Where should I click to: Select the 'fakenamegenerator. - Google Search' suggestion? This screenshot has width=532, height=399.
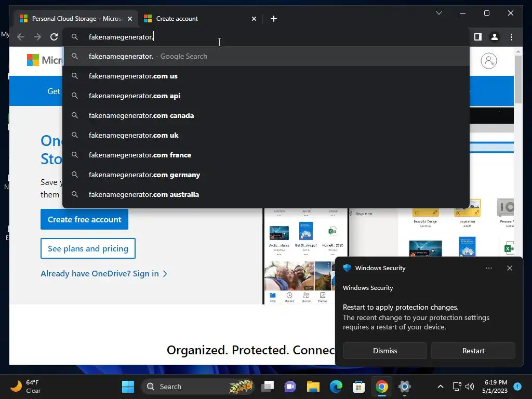(266, 56)
